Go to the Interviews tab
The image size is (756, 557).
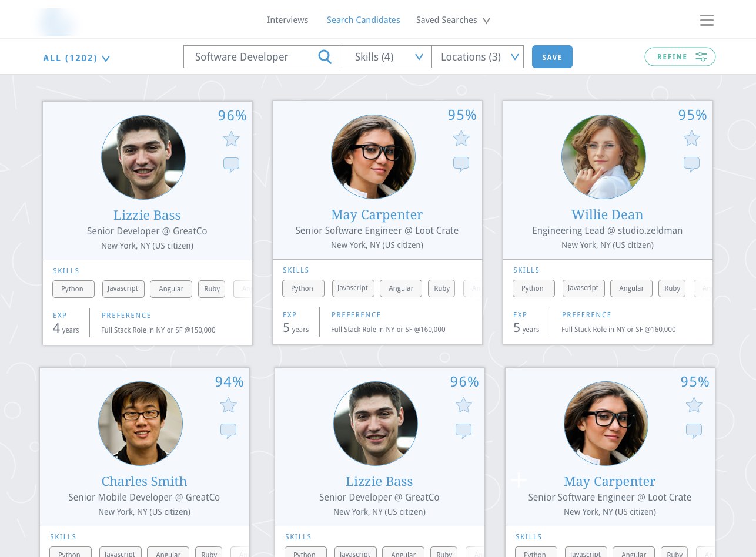coord(287,20)
